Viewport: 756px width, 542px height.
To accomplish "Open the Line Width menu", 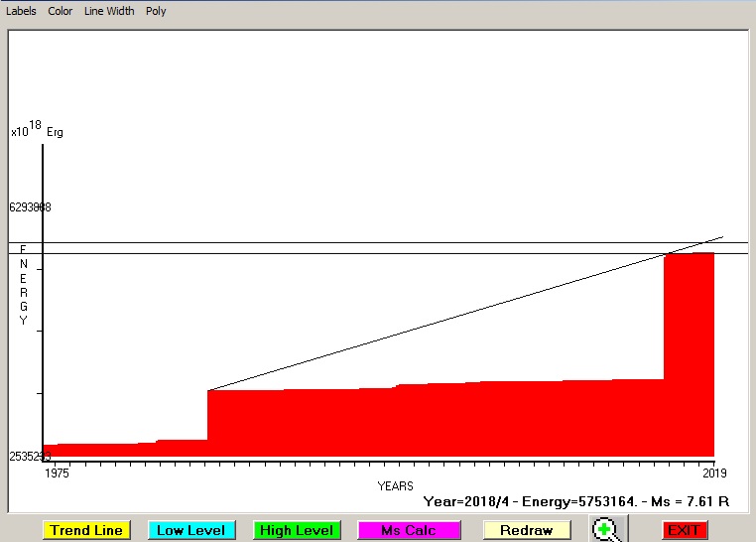I will pyautogui.click(x=109, y=11).
